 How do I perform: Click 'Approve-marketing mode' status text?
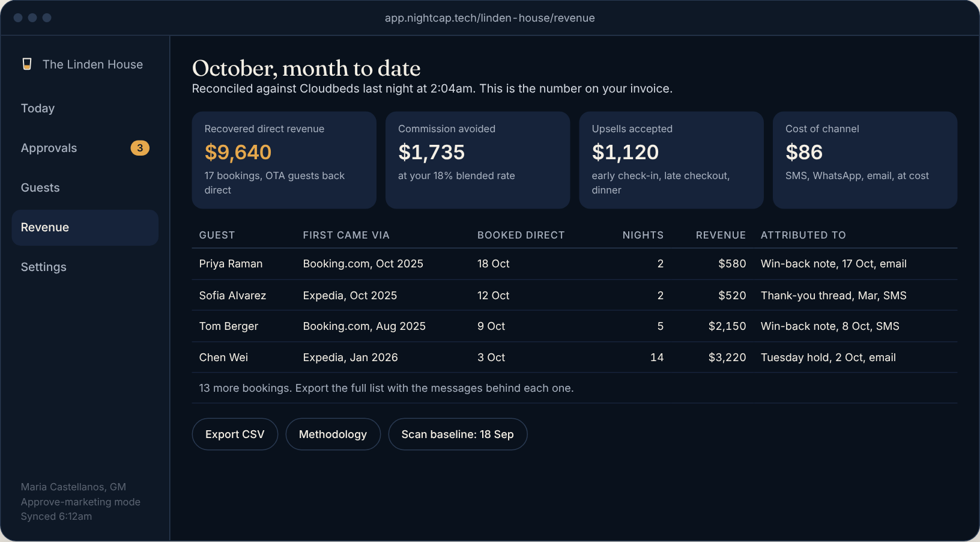coord(80,502)
